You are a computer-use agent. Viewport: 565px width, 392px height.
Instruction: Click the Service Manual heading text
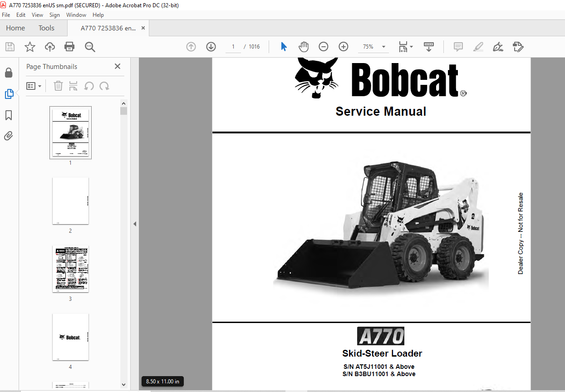[381, 111]
